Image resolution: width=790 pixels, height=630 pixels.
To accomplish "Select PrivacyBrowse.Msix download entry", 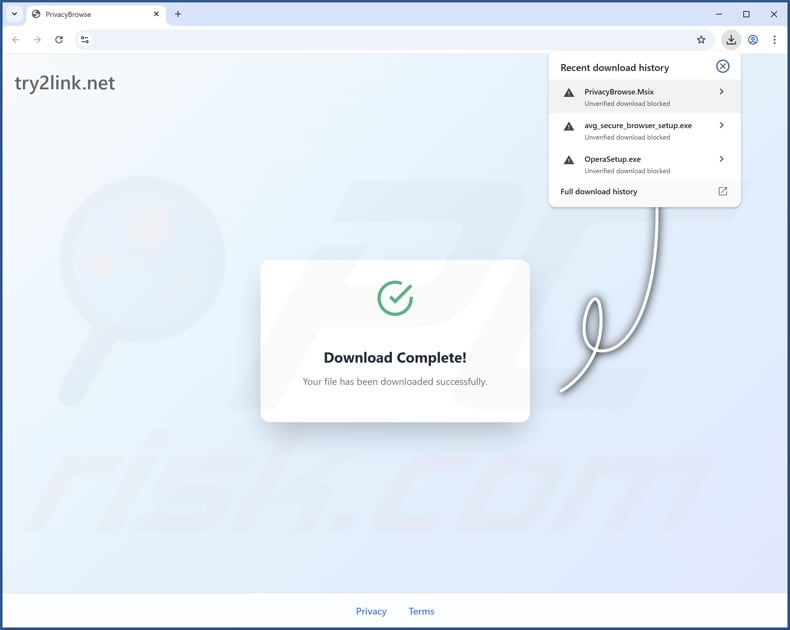I will [x=644, y=97].
